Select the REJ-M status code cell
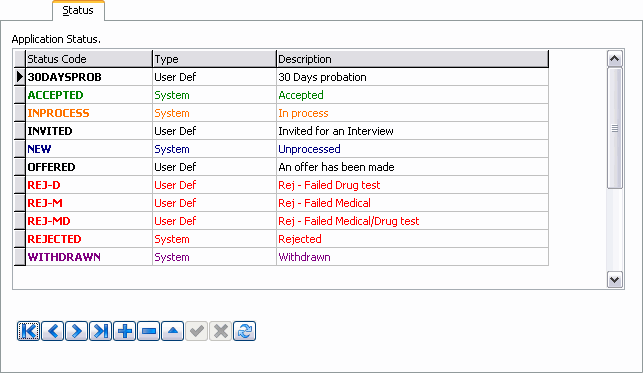 [89, 203]
